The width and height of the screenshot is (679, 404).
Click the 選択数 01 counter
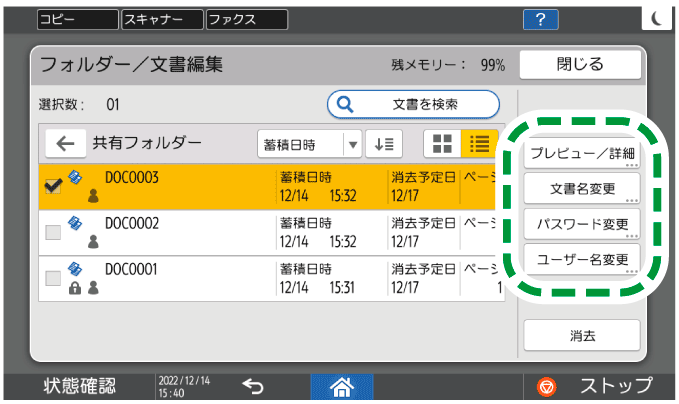coord(79,104)
